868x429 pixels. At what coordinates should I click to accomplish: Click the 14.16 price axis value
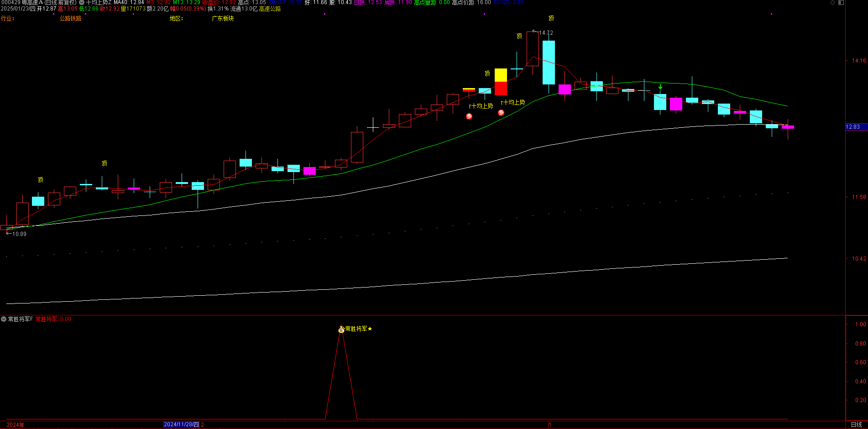point(859,61)
